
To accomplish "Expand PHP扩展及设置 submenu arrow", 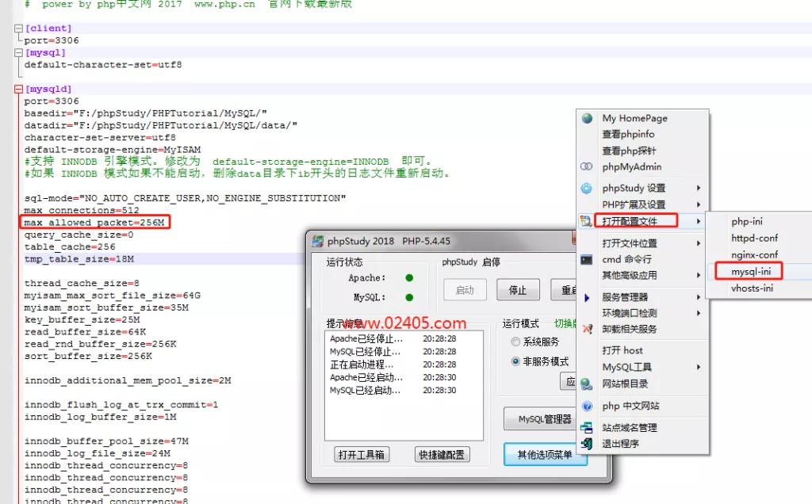I will [x=699, y=204].
